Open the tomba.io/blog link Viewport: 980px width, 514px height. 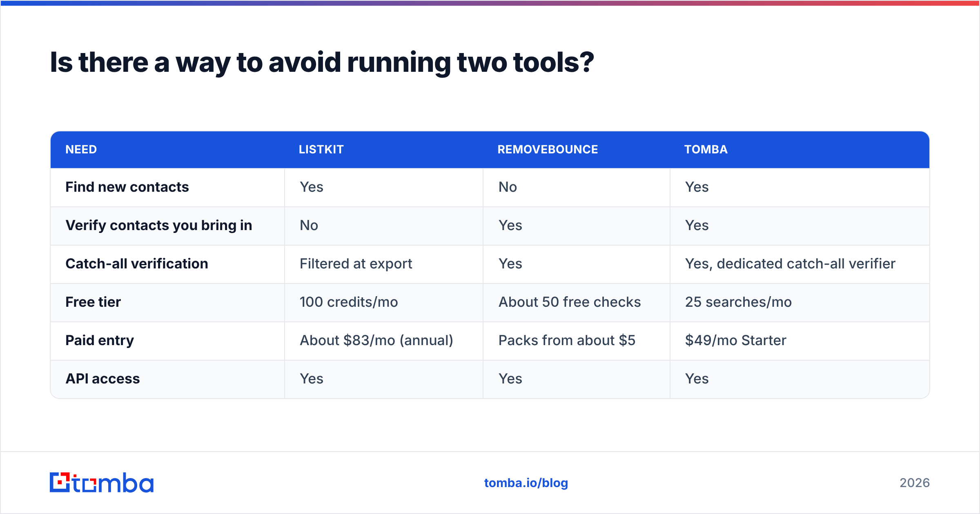point(526,483)
